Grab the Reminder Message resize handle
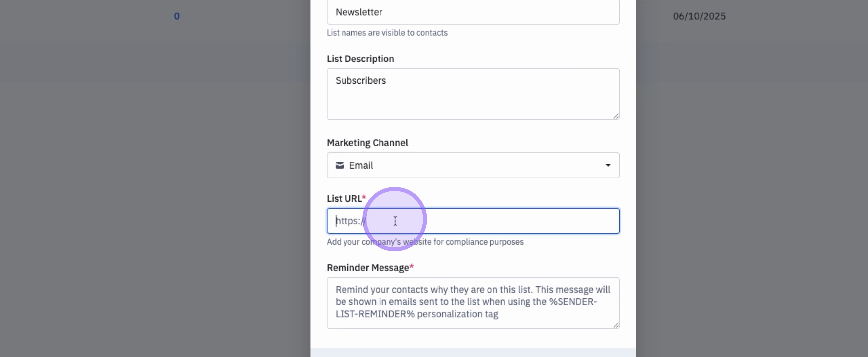Screen dimensions: 868x357 616,325
